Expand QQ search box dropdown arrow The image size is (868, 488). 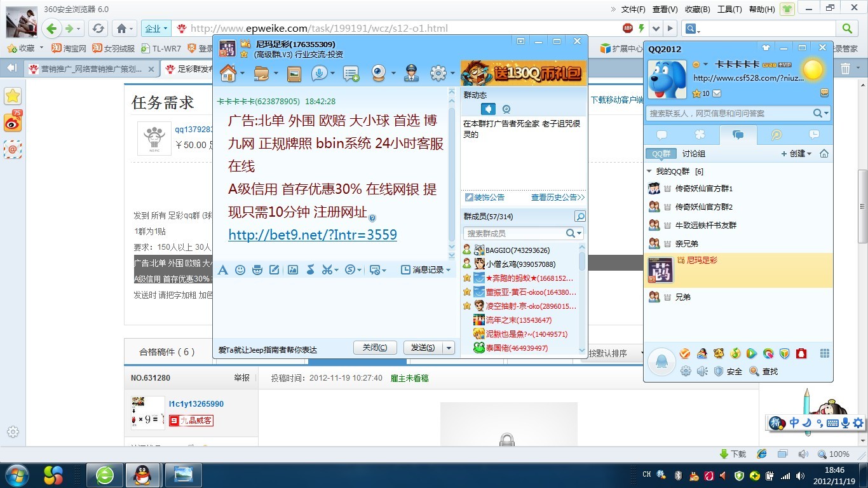[x=827, y=113]
